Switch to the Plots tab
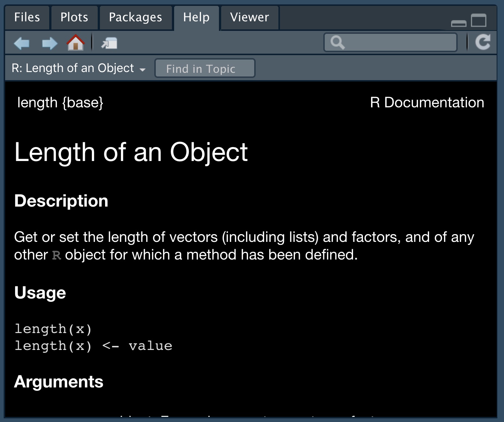Image resolution: width=504 pixels, height=422 pixels. pos(74,17)
